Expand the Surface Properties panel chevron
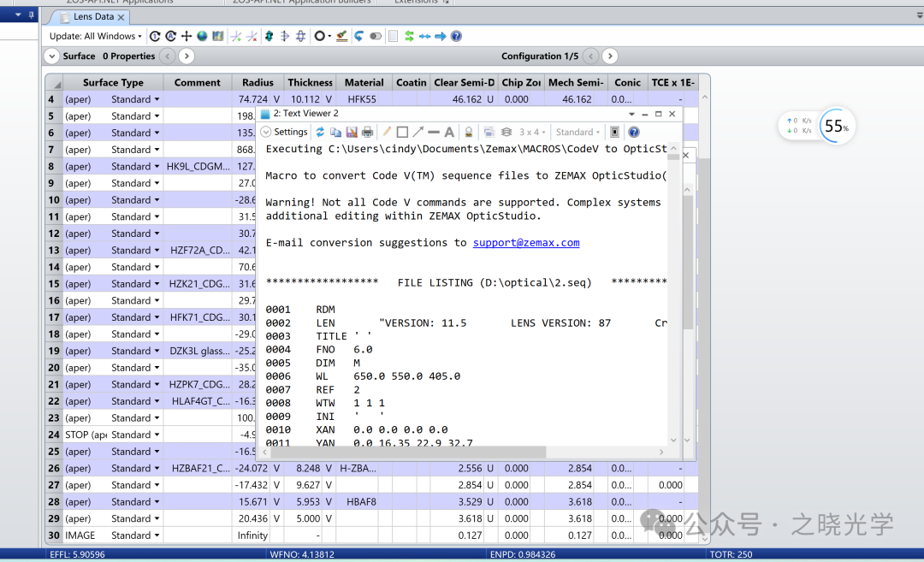This screenshot has width=924, height=562. 51,56
